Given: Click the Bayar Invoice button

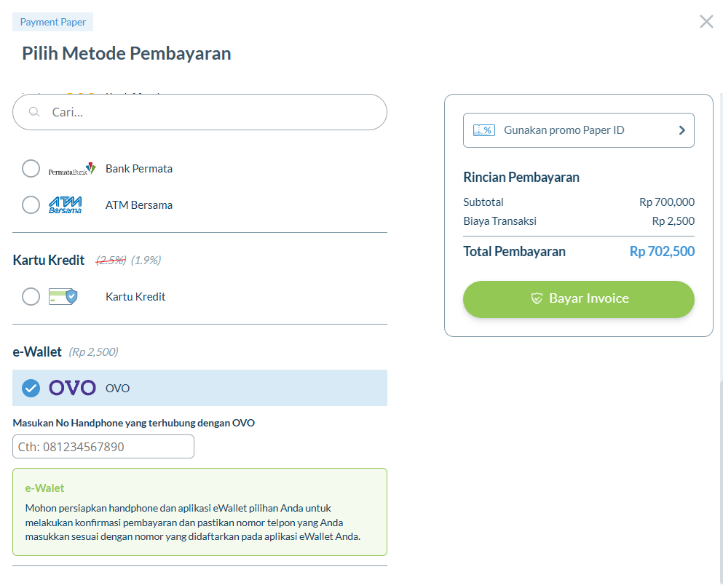Looking at the screenshot, I should (579, 299).
